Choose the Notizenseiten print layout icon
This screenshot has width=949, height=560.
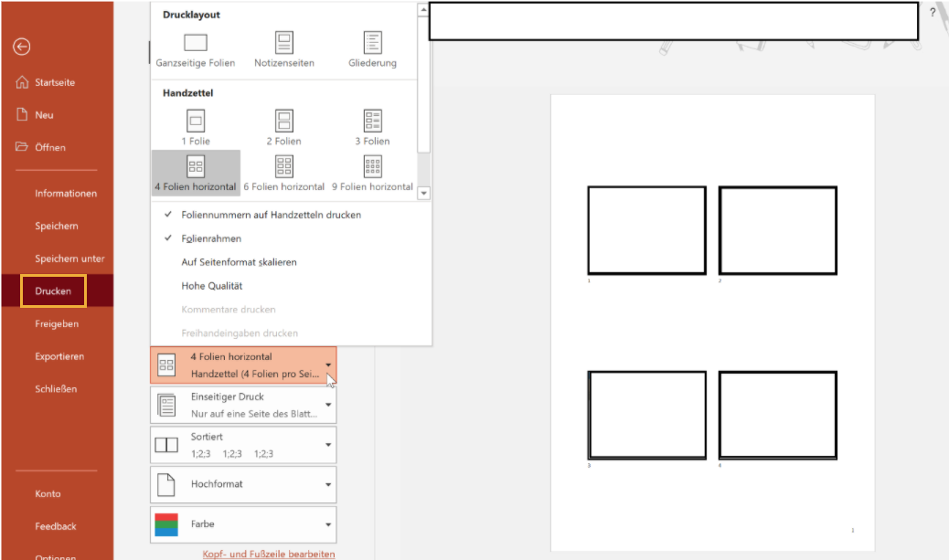(x=284, y=43)
